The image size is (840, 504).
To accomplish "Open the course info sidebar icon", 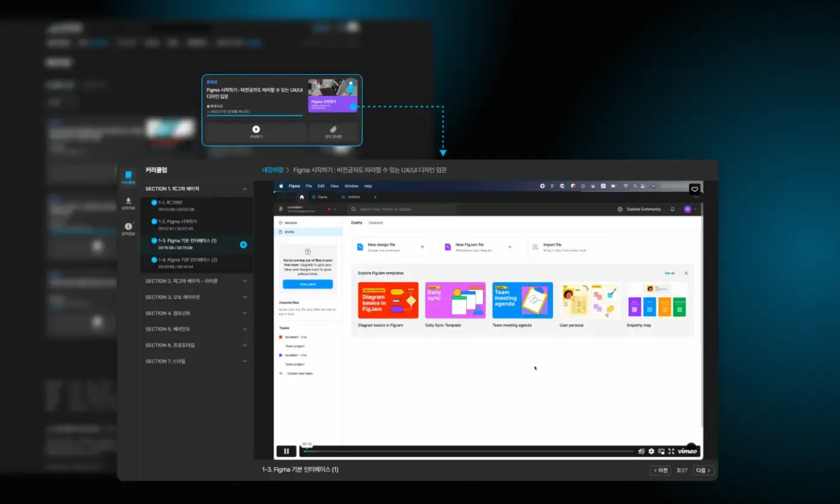I will coord(128,229).
